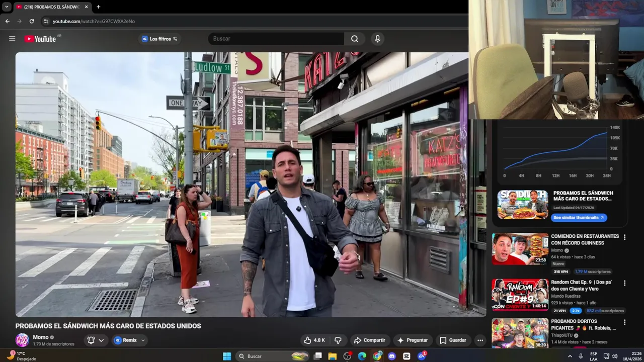The height and width of the screenshot is (362, 644).
Task: Open Windows Start menu
Action: pyautogui.click(x=227, y=356)
